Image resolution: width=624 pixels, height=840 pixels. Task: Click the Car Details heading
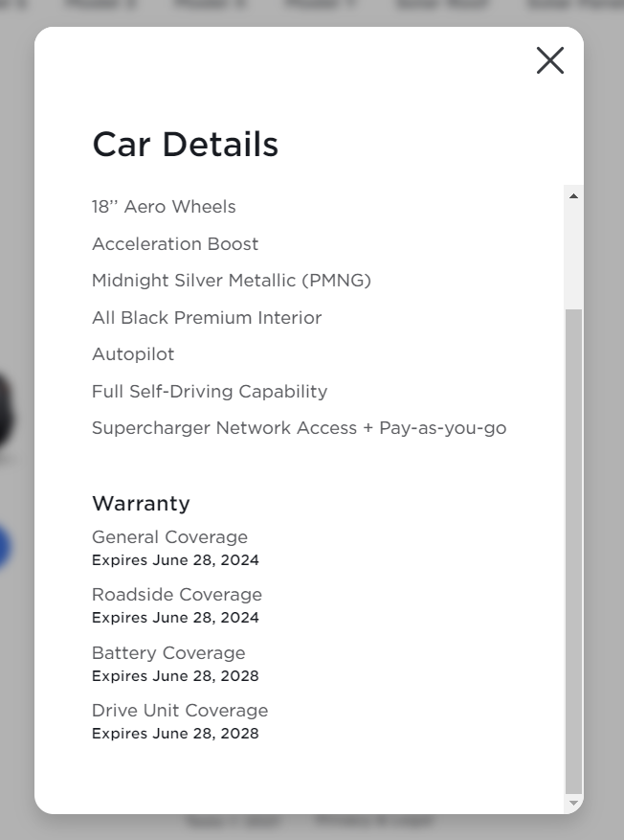coord(185,145)
